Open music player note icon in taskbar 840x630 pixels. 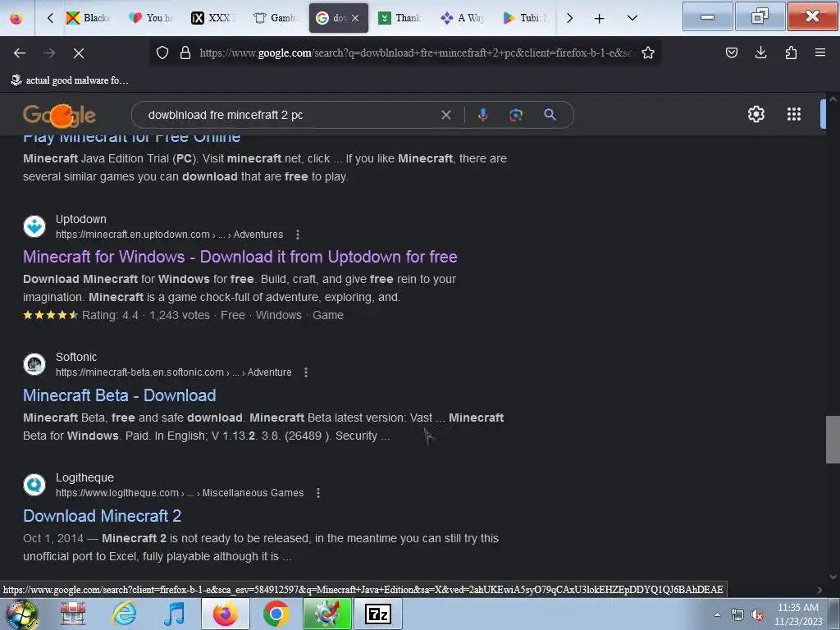point(174,614)
